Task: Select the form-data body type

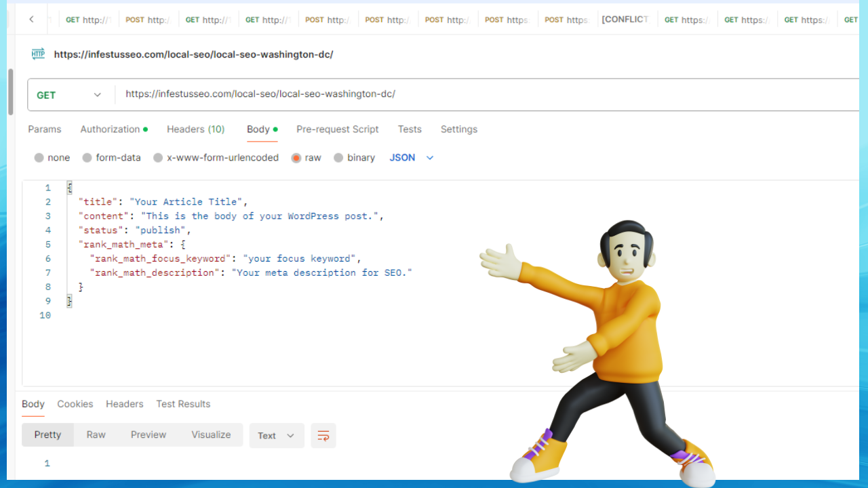Action: [112, 157]
